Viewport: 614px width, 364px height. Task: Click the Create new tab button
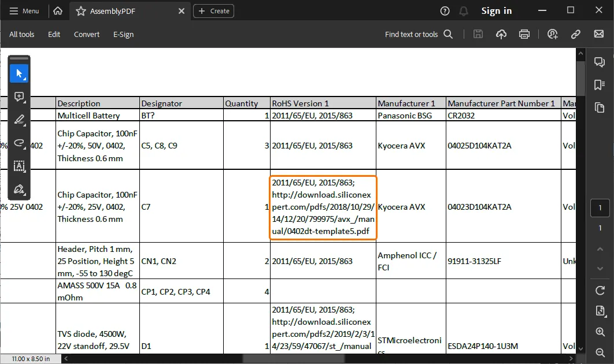pos(213,11)
